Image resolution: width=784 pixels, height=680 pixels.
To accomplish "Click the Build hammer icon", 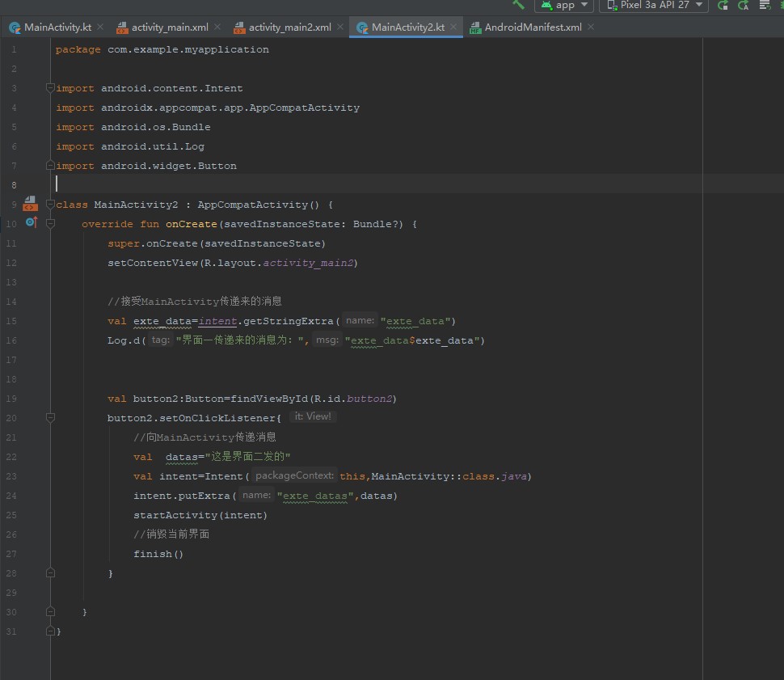I will (x=518, y=5).
